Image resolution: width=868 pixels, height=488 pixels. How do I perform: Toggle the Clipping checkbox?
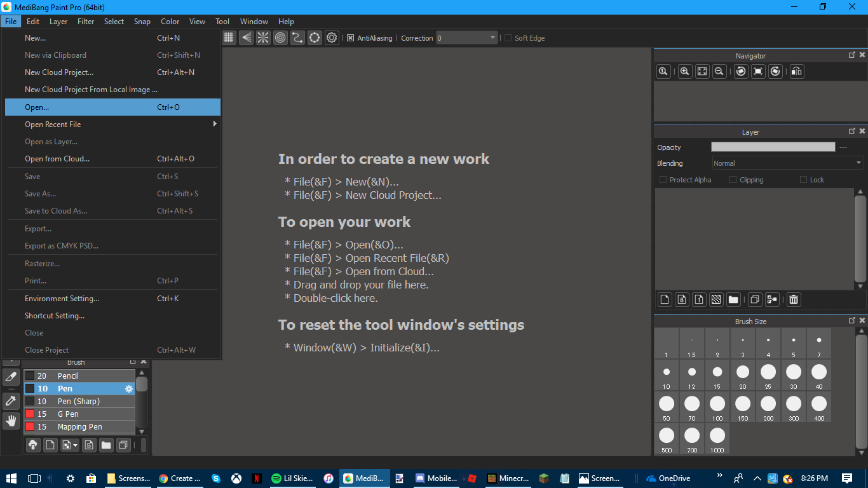[x=733, y=180]
